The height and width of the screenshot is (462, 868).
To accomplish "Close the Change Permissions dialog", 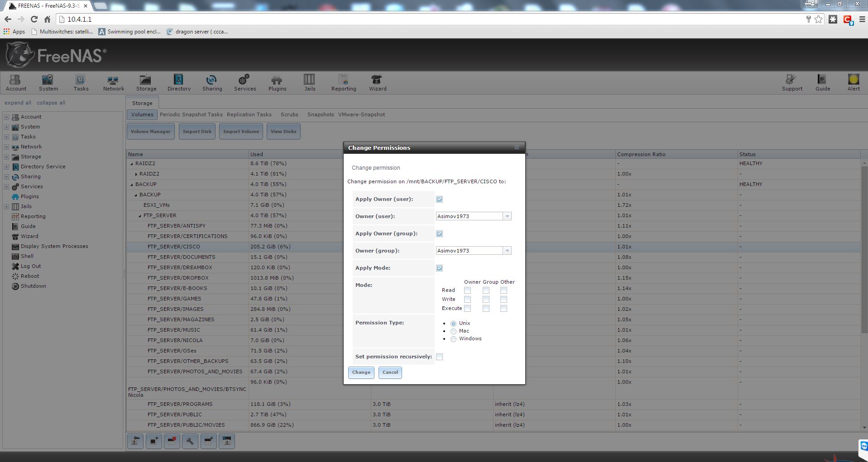I will [517, 148].
